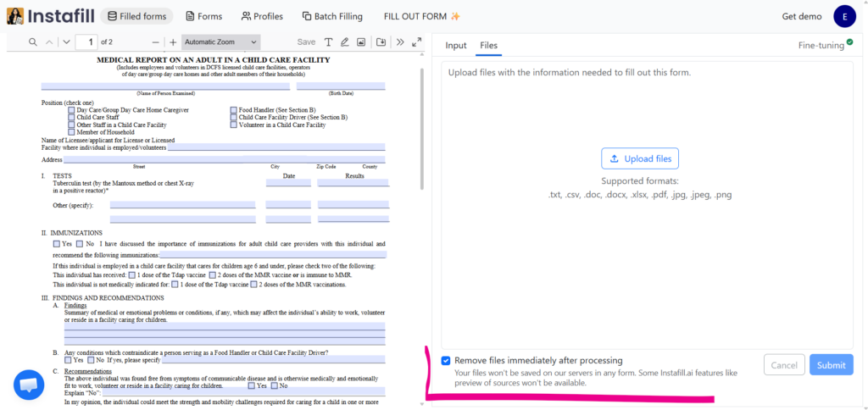Viewport: 868px width, 410px height.
Task: Select the draw pencil tool
Action: click(345, 42)
